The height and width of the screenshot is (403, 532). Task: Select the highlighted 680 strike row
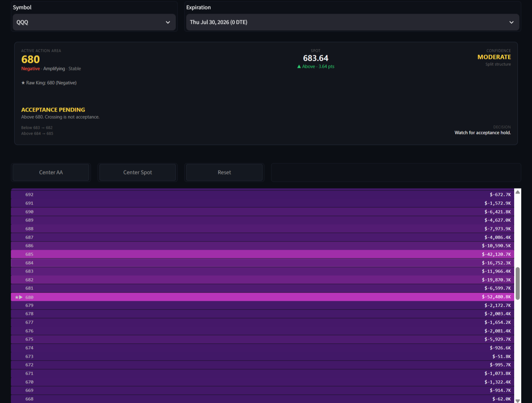click(262, 297)
